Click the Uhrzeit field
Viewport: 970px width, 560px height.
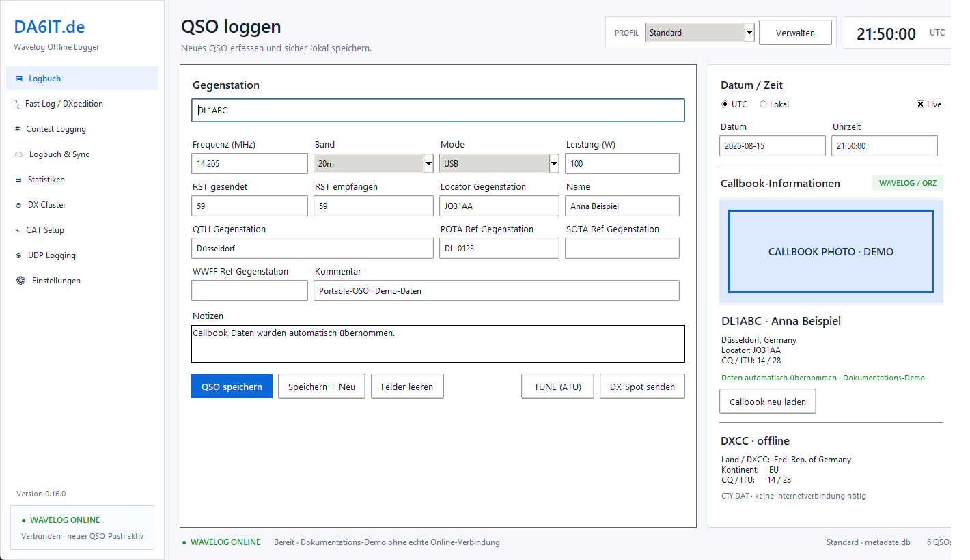click(x=885, y=146)
